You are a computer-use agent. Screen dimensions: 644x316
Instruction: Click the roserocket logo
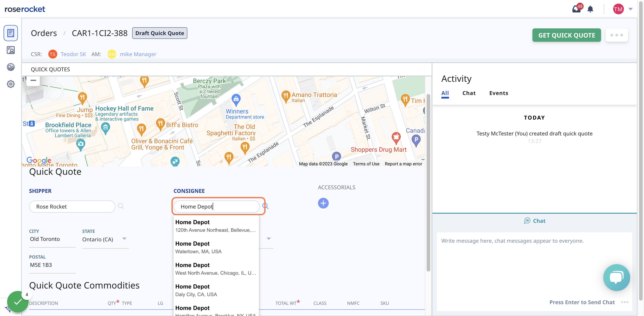[25, 9]
